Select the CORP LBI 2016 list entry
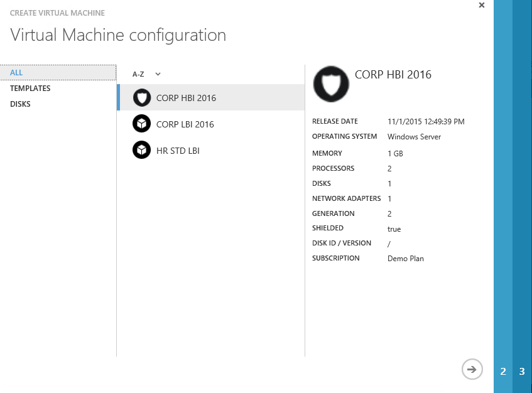Viewport: 532px width, 393px height. point(210,124)
